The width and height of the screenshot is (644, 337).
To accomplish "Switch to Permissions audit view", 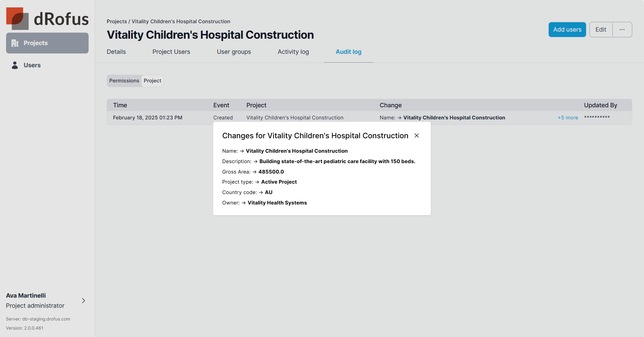I will 124,81.
